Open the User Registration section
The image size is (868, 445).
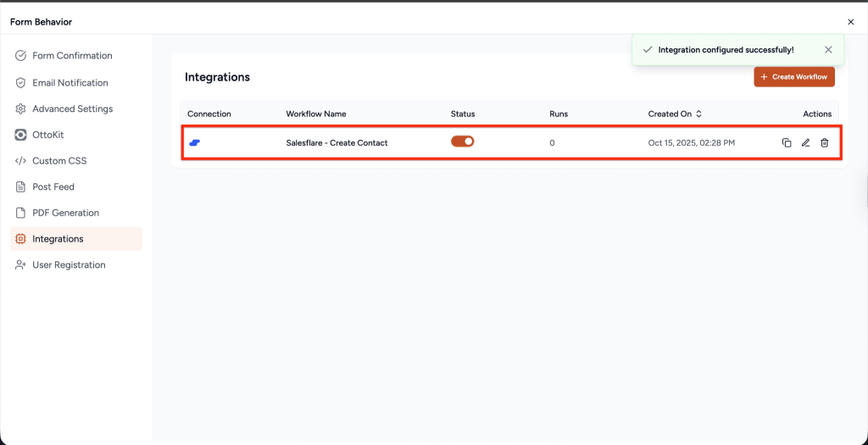pyautogui.click(x=69, y=265)
